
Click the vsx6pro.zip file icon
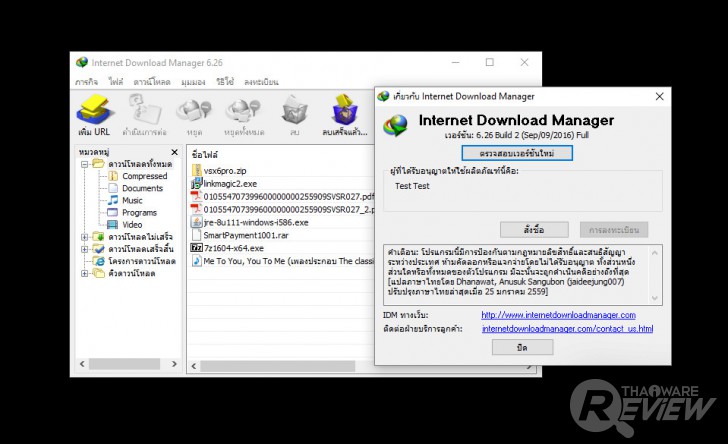click(196, 170)
